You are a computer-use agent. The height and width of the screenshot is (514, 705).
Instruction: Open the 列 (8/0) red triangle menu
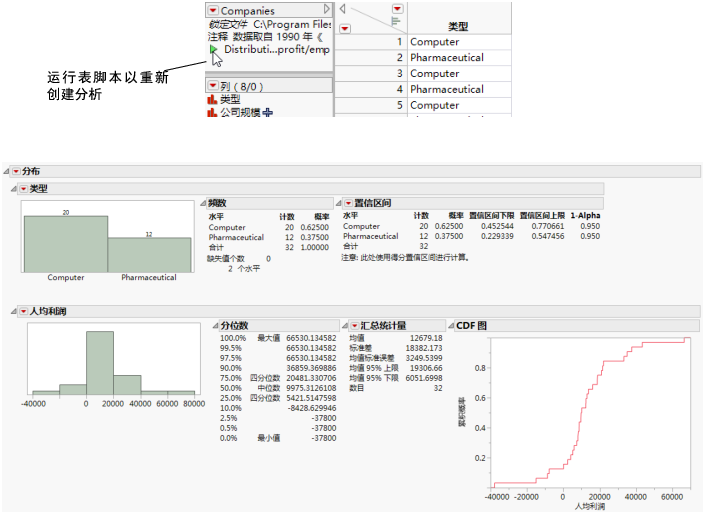(213, 86)
